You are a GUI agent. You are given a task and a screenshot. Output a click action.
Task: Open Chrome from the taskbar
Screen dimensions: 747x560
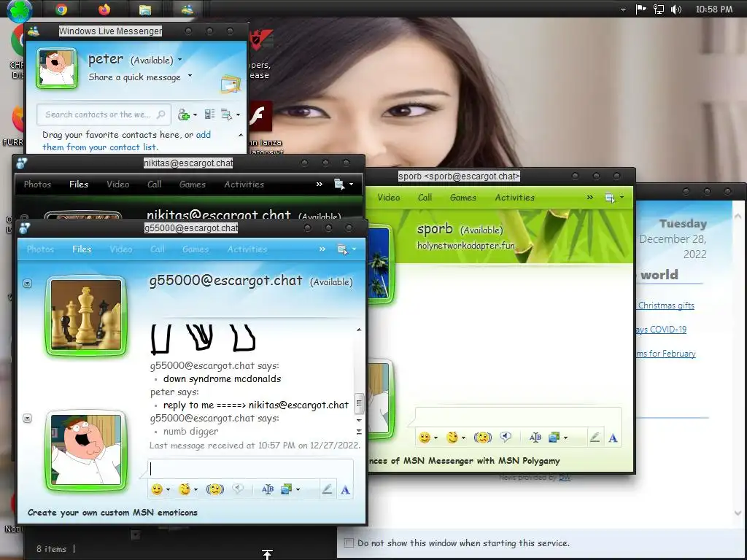pyautogui.click(x=61, y=9)
